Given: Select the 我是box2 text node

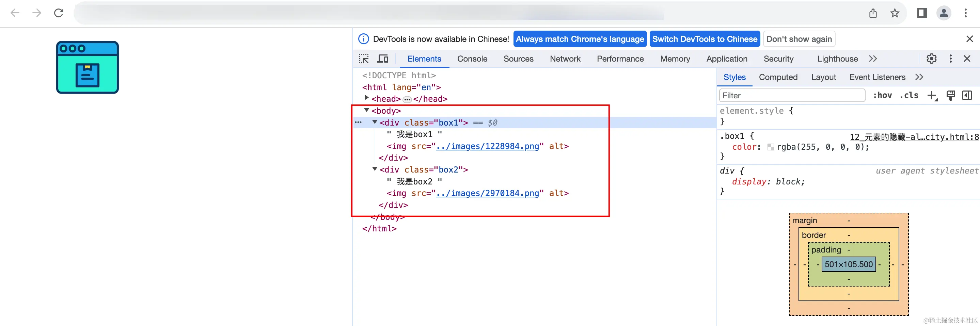Looking at the screenshot, I should click(x=414, y=181).
